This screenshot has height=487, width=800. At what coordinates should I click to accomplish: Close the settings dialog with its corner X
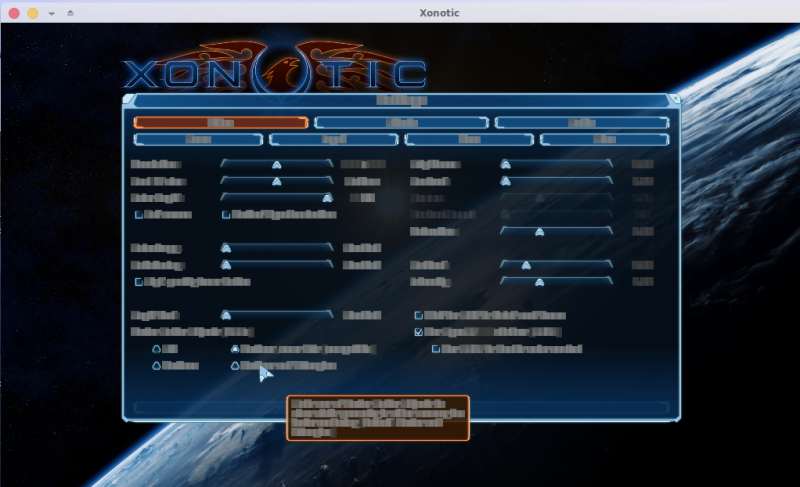click(x=674, y=99)
